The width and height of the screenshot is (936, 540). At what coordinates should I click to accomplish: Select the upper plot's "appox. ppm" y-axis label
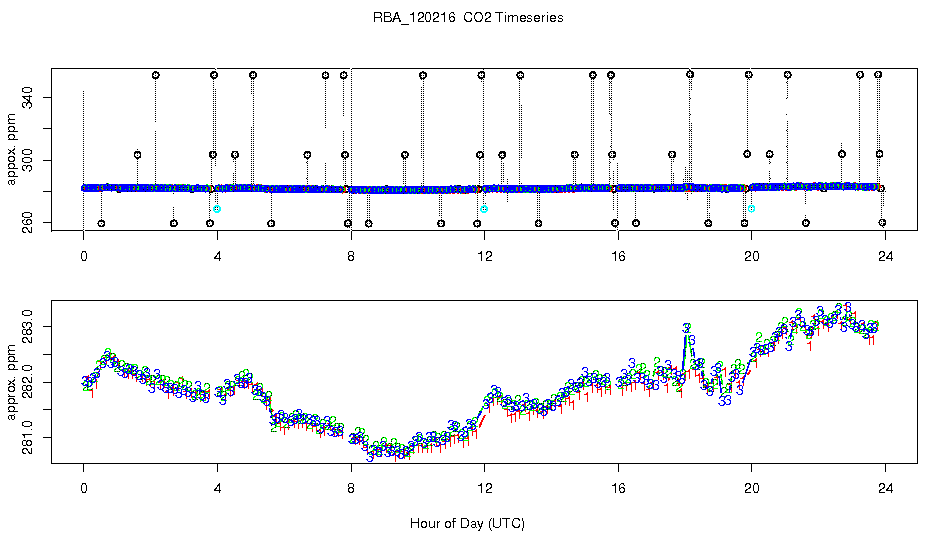pos(11,149)
